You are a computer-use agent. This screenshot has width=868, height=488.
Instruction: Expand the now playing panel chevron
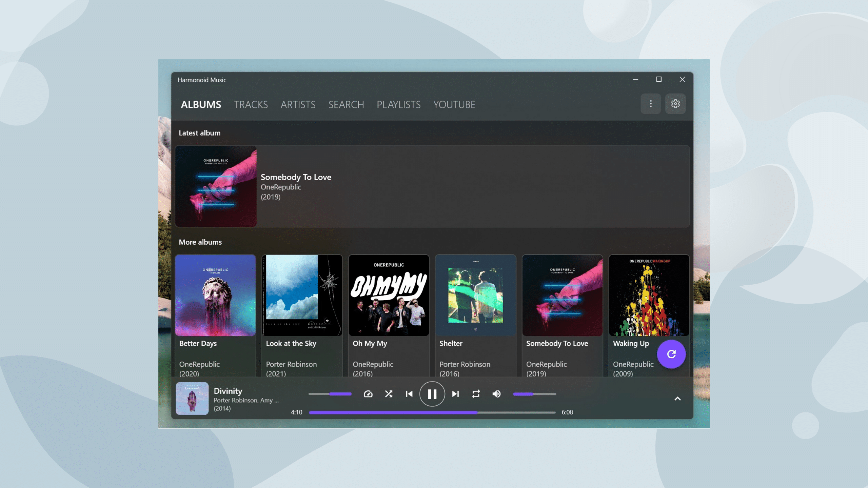click(677, 399)
